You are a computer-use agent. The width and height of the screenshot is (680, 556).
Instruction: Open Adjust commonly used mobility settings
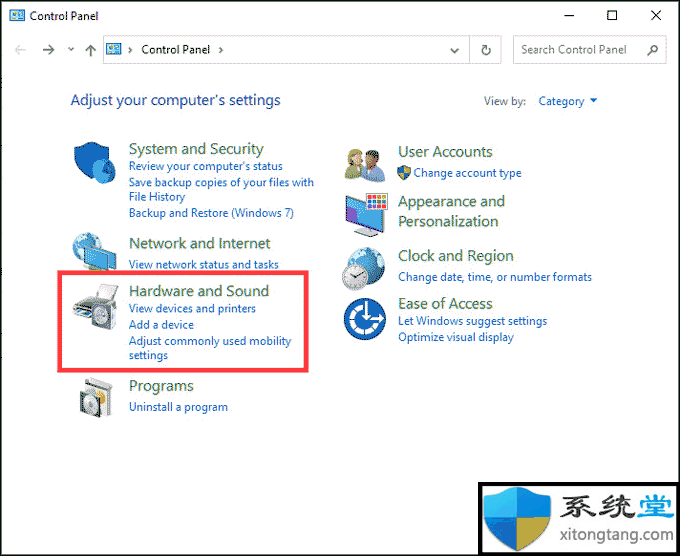[x=210, y=348]
